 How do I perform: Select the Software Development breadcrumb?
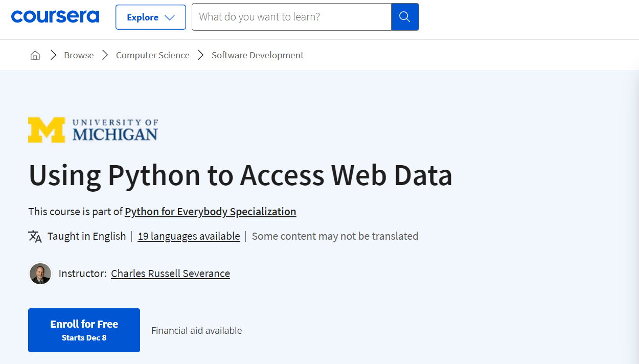pos(258,55)
